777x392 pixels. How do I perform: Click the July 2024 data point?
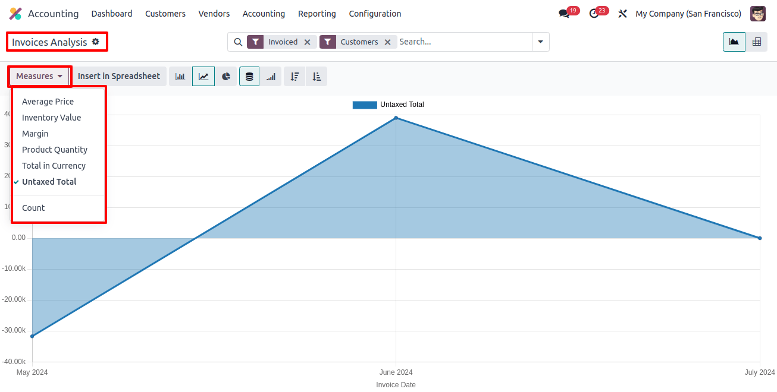760,238
